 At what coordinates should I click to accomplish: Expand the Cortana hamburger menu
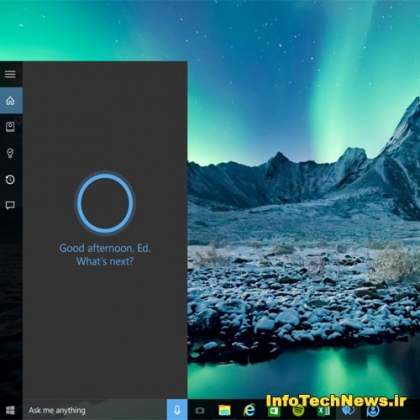tap(10, 74)
